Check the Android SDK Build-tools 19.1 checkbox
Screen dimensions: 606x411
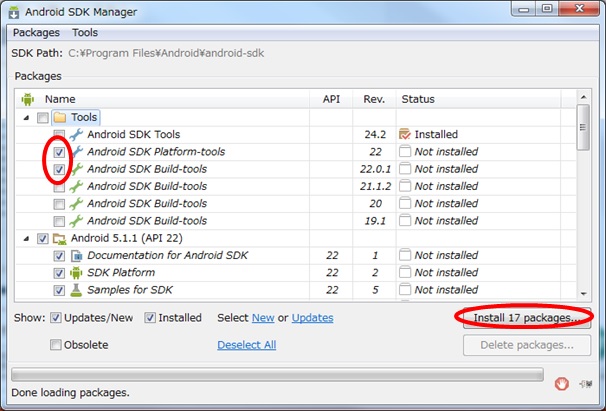pyautogui.click(x=59, y=221)
